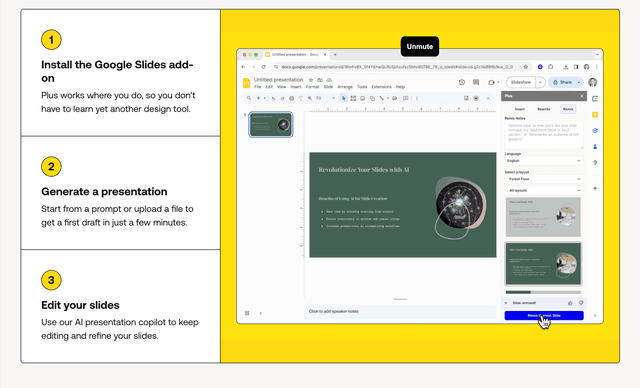Click the Google Keep icon in side panel

[595, 115]
